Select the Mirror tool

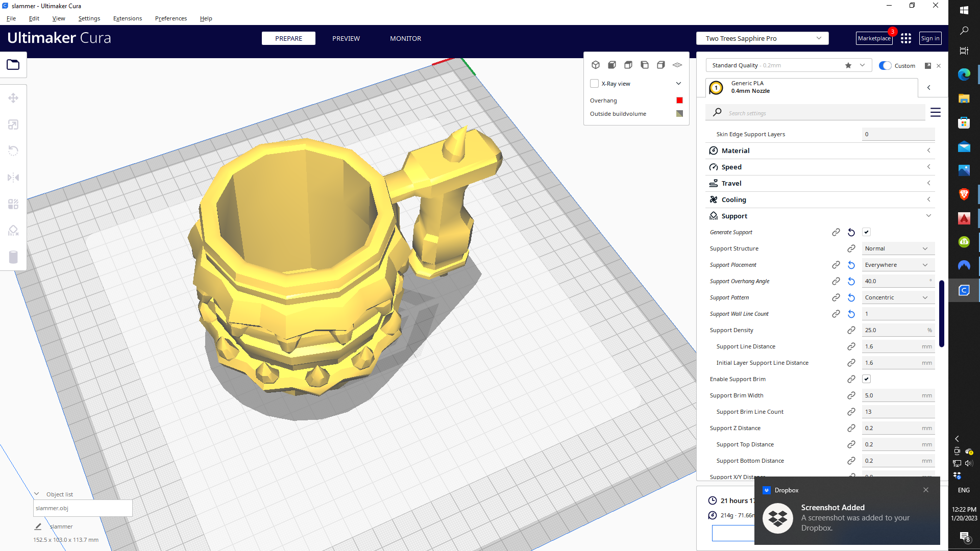click(x=13, y=178)
